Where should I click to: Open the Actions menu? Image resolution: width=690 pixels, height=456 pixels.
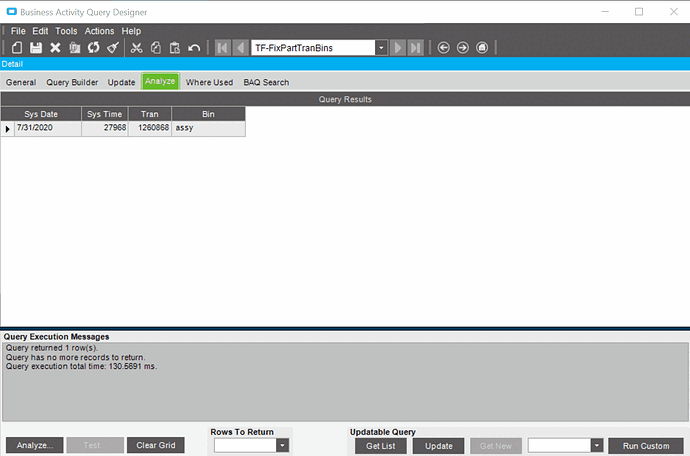pyautogui.click(x=99, y=31)
